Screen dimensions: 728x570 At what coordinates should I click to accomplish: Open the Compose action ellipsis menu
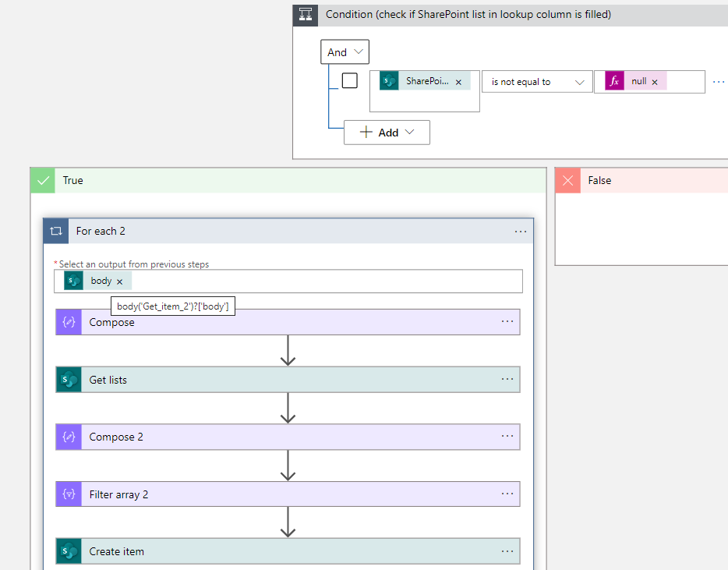(507, 321)
